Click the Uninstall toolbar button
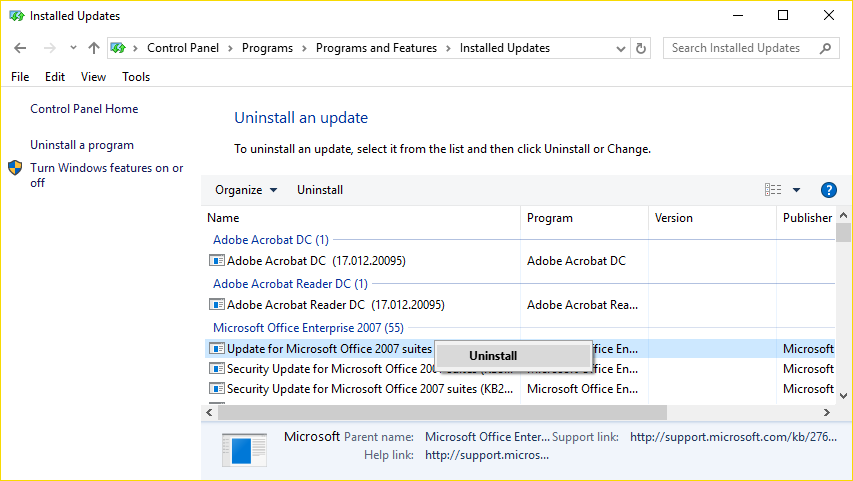853x481 pixels. click(320, 190)
